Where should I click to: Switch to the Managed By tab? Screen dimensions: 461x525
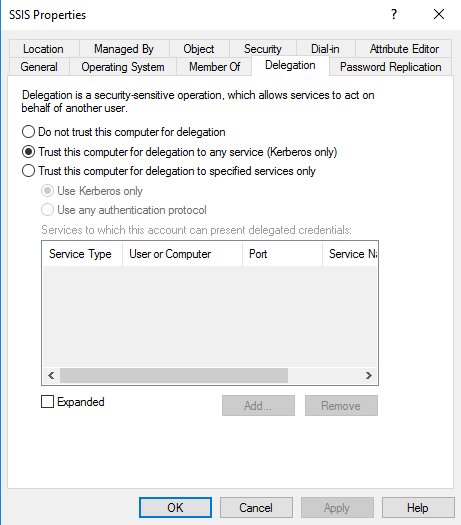point(124,49)
